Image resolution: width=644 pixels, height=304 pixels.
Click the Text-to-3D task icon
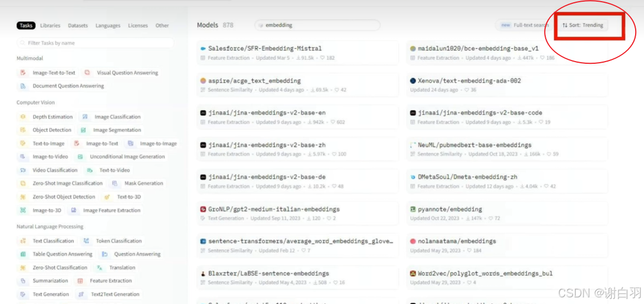(107, 197)
